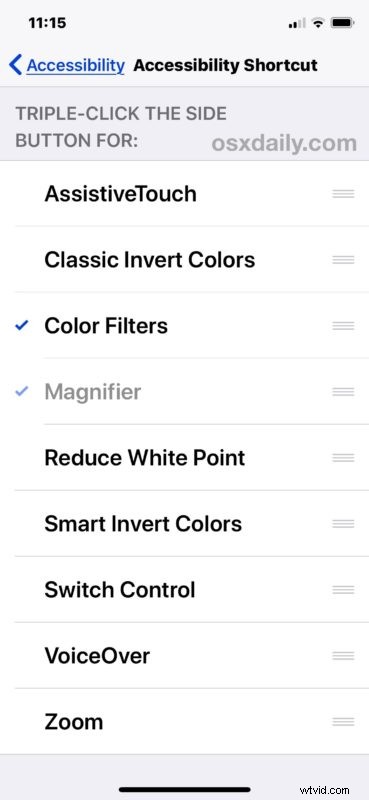Tap the battery icon in status bar
This screenshot has height=800, width=369.
pos(342,23)
